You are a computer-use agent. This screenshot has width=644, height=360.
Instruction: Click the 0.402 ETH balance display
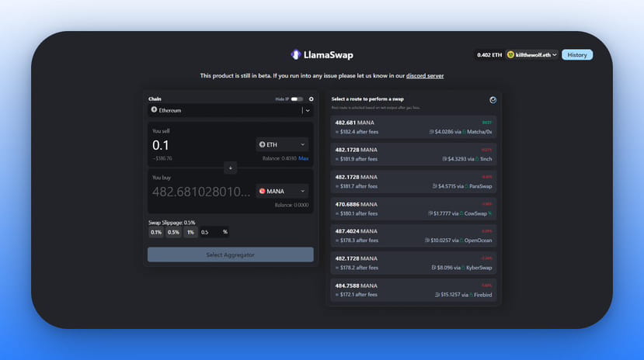click(489, 54)
